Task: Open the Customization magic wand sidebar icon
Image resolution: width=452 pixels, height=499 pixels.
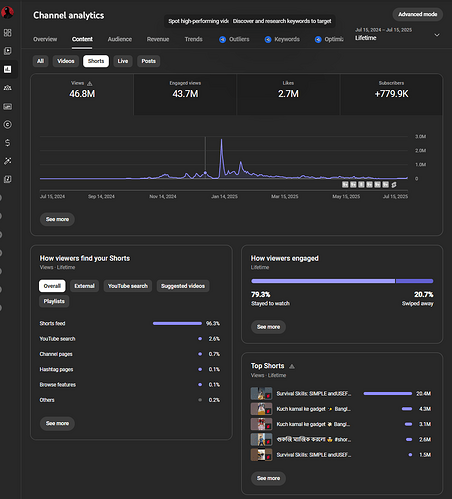Action: [x=7, y=161]
